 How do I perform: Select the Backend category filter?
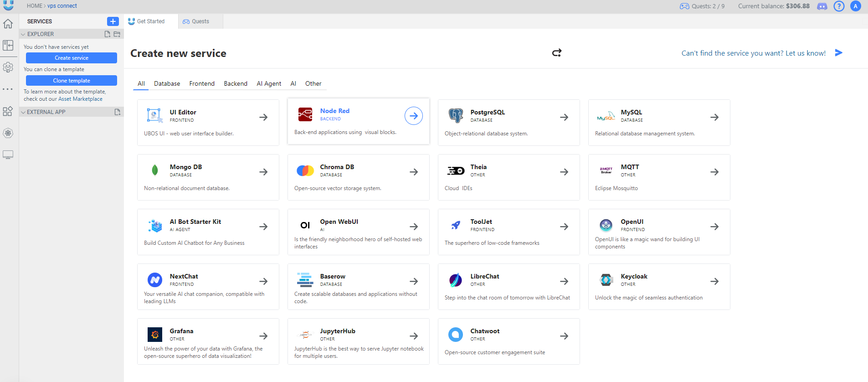click(x=236, y=83)
